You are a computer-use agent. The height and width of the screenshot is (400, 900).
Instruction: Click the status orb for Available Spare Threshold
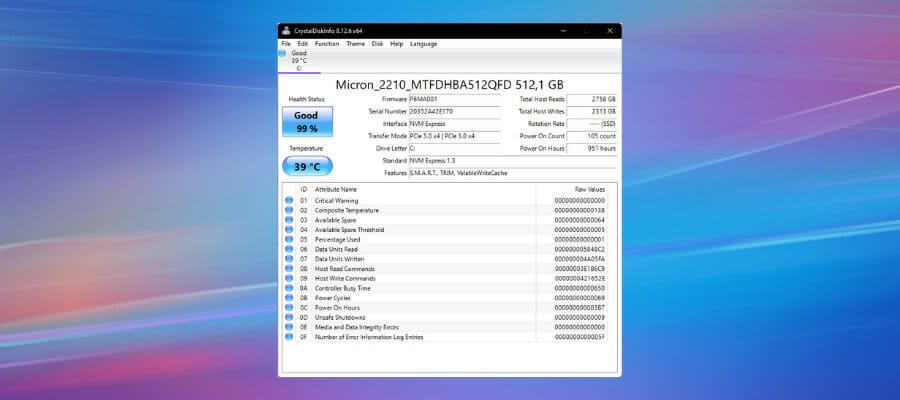[289, 230]
